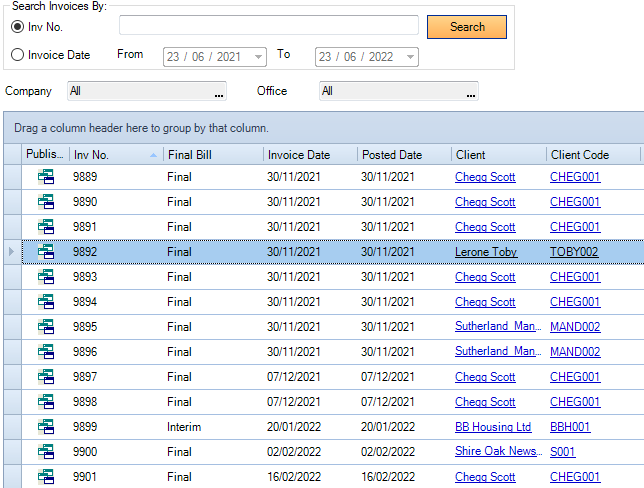The height and width of the screenshot is (488, 644).
Task: Focus the invoice number search field
Action: pyautogui.click(x=269, y=25)
